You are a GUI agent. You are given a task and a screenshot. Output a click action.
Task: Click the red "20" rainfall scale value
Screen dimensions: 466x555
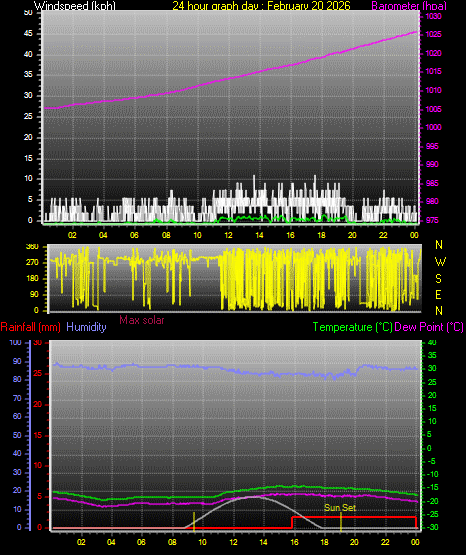tap(38, 404)
